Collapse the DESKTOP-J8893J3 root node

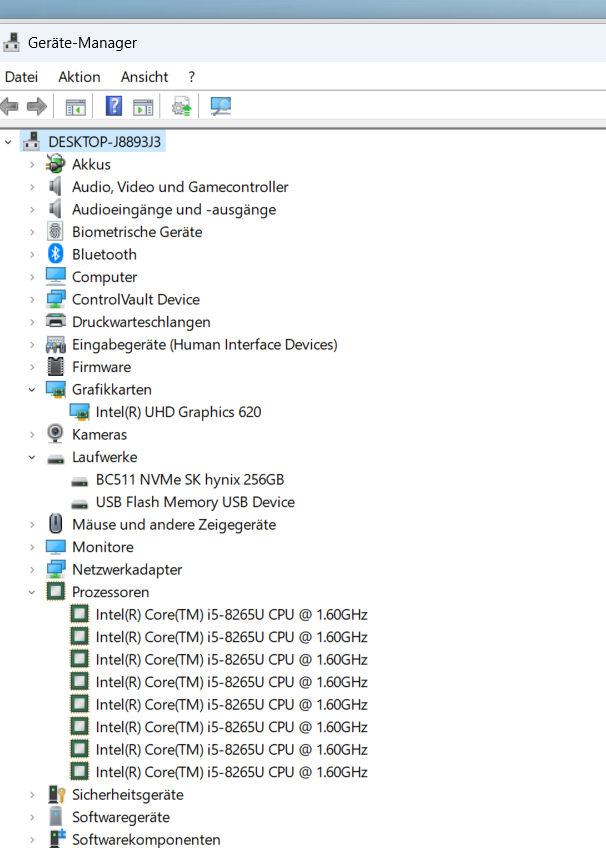[x=8, y=142]
